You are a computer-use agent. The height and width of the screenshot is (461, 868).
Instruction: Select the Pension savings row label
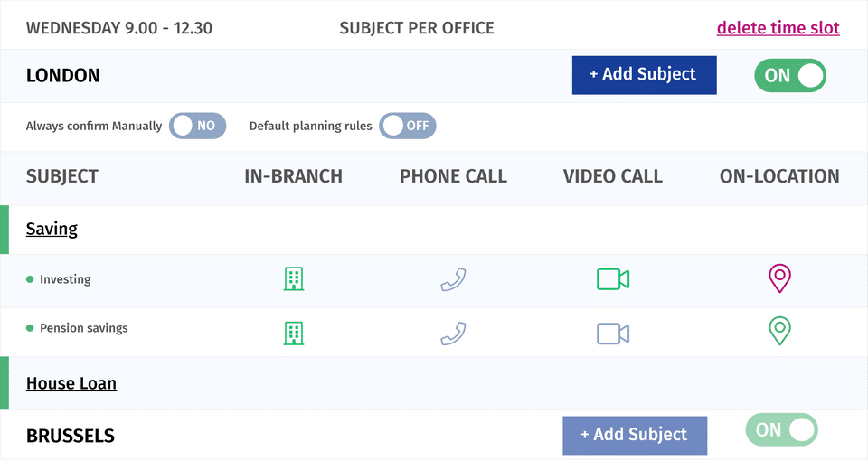pyautogui.click(x=83, y=328)
